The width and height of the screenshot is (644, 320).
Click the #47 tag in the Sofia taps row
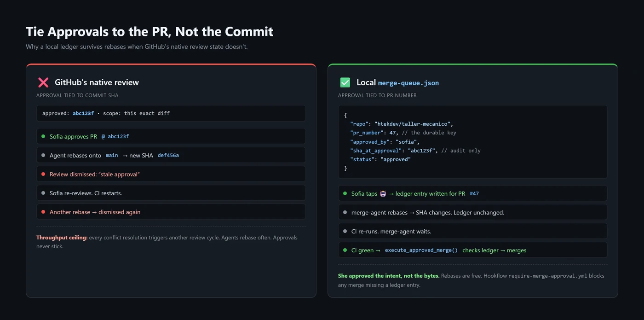[474, 193]
